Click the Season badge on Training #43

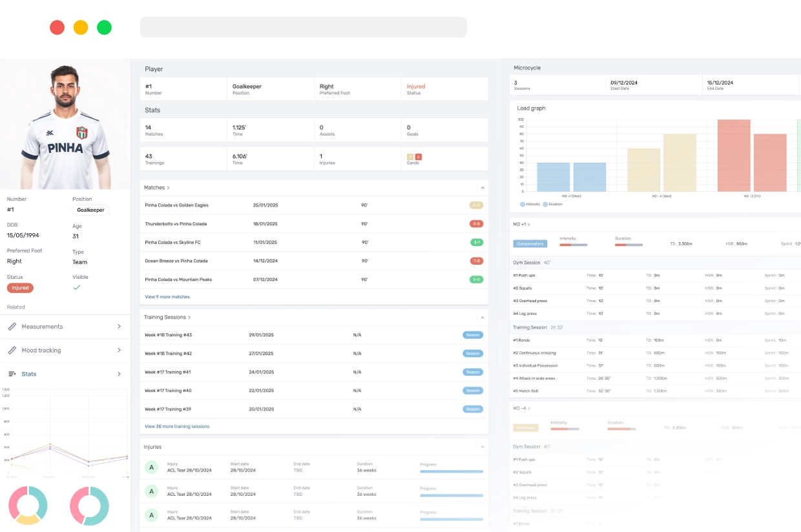(473, 335)
